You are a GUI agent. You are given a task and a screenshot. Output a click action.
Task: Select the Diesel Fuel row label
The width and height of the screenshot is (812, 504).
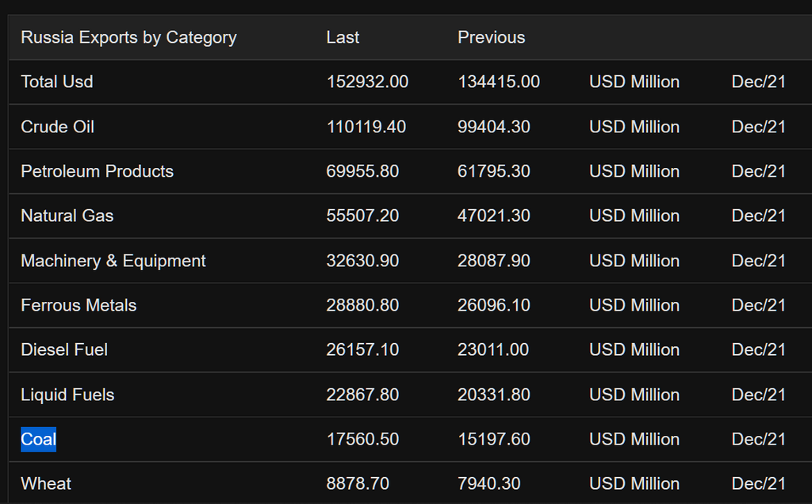(64, 349)
